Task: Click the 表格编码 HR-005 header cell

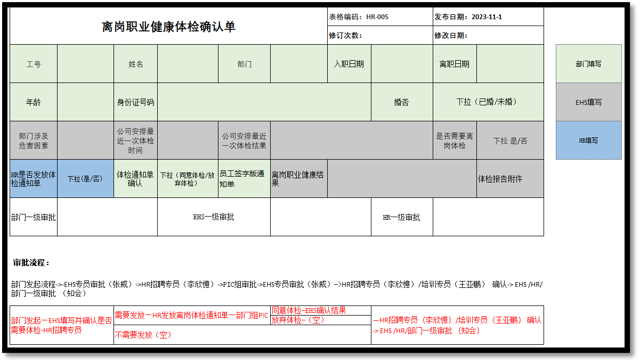Action: click(x=379, y=17)
